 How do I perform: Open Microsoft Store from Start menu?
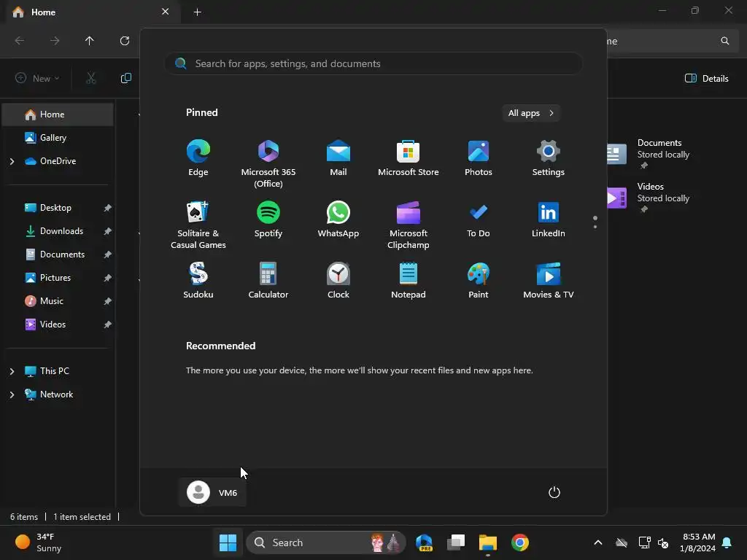point(409,158)
